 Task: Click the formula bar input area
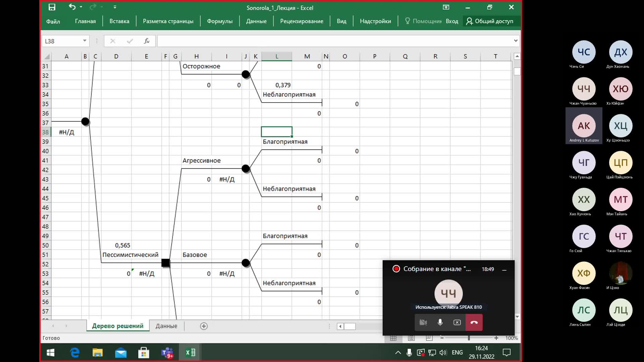[335, 41]
